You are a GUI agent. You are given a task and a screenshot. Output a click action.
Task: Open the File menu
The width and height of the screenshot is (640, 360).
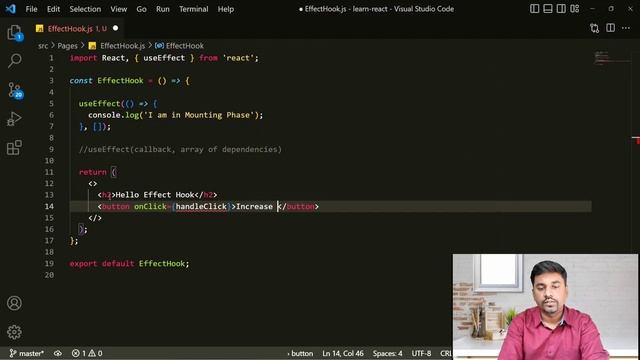point(31,9)
